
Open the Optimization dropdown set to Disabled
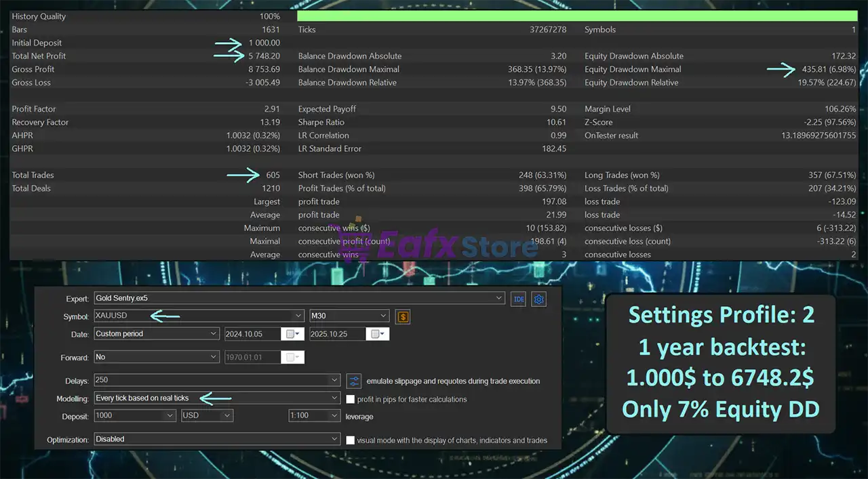point(334,439)
